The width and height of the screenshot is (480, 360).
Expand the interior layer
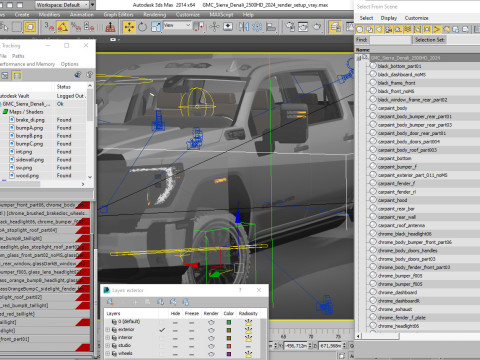tap(108, 338)
